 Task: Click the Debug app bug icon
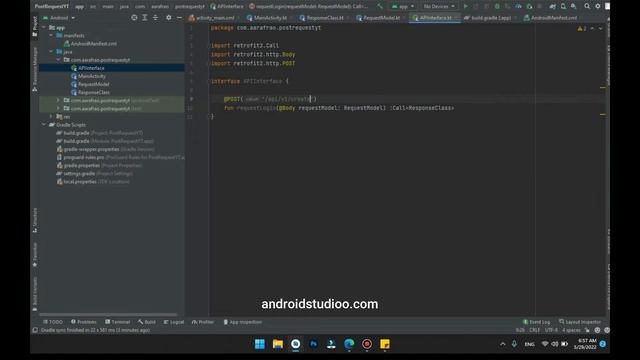click(497, 7)
